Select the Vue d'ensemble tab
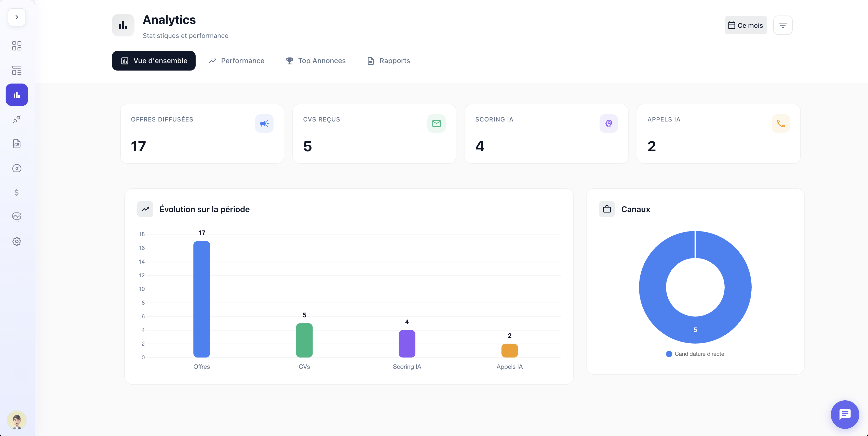Viewport: 868px width, 436px height. pos(154,61)
